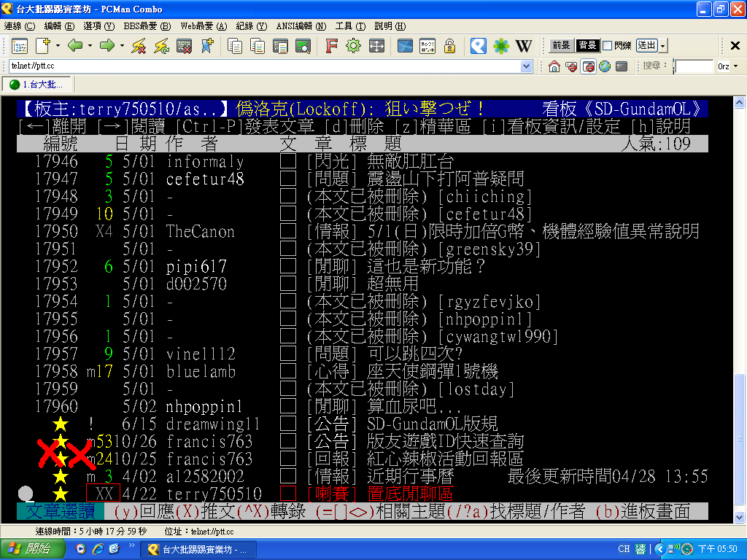Check the box on row 17960 nhpoppin1
747x560 pixels.
coord(288,406)
